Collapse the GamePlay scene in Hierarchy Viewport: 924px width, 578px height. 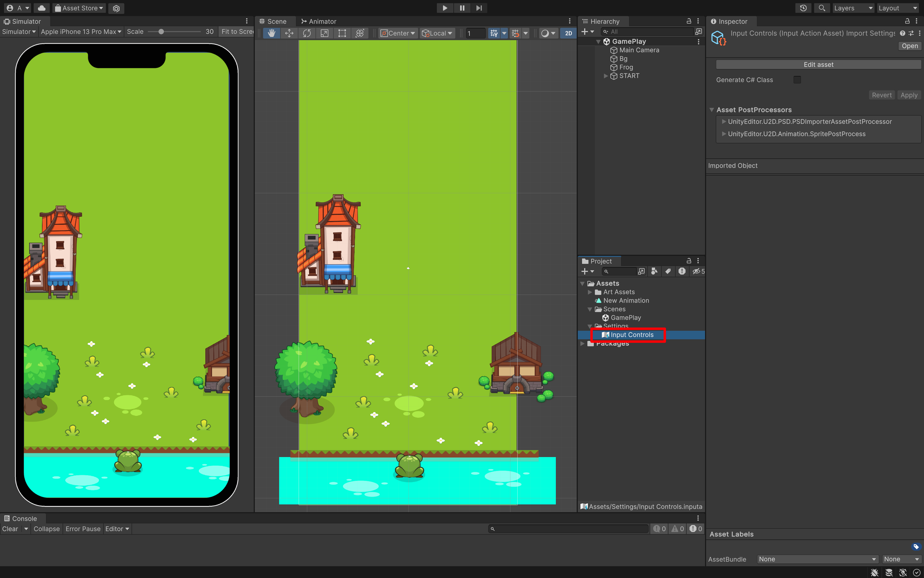[598, 42]
